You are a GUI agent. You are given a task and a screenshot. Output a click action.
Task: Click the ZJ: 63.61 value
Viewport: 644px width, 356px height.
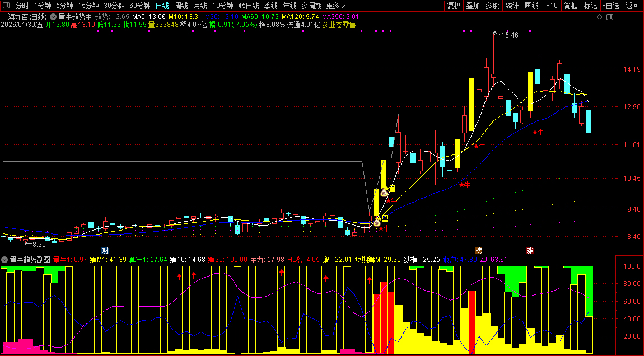(493, 260)
